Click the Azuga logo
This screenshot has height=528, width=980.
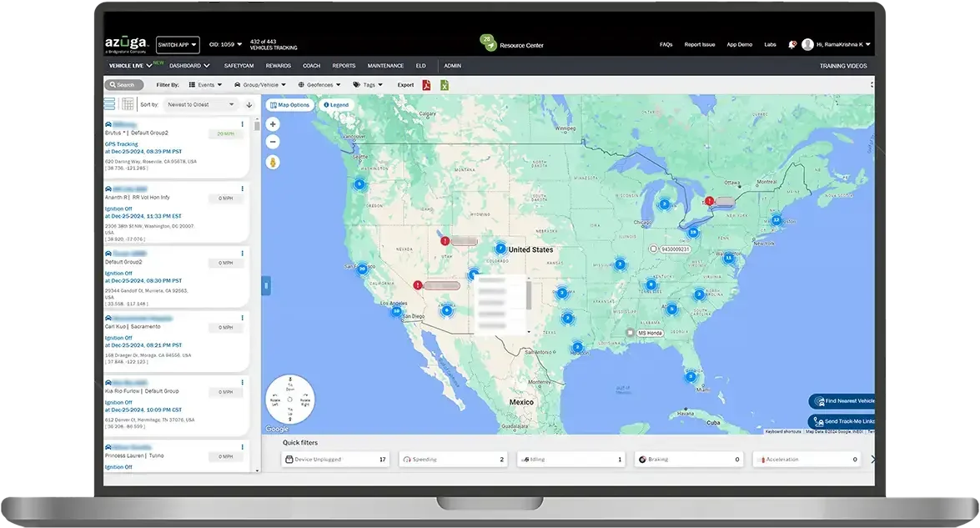pos(126,43)
